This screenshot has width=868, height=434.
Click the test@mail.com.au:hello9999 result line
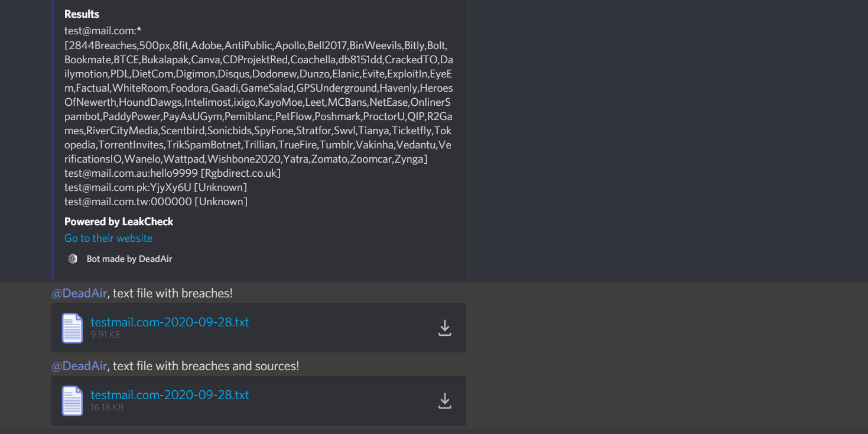click(x=173, y=173)
